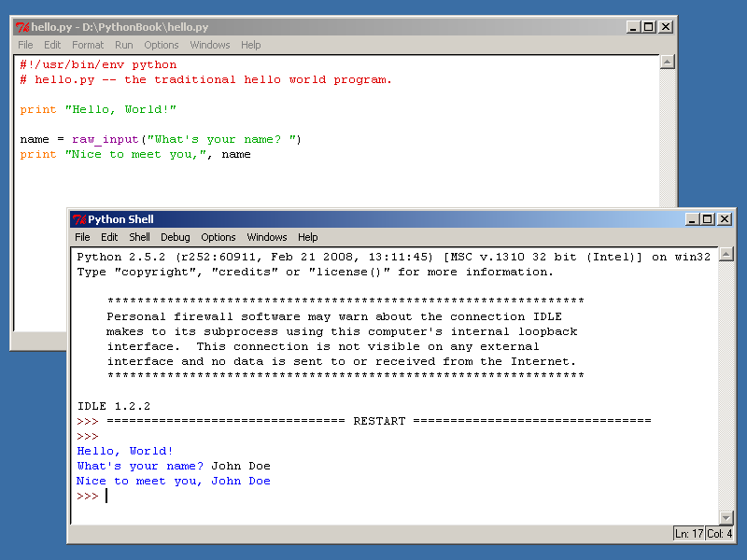Click the Tk icon in Python Shell title bar
The height and width of the screenshot is (560, 747).
[79, 219]
